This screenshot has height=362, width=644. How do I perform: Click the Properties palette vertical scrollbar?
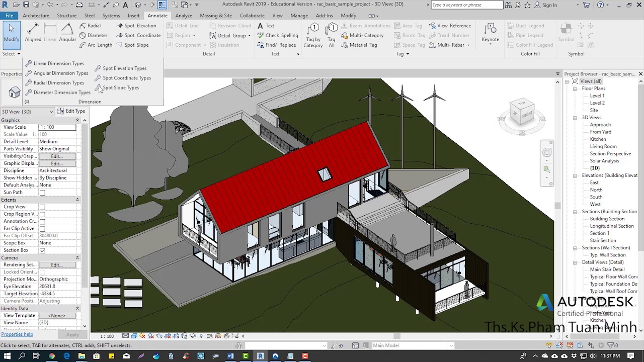[85, 222]
